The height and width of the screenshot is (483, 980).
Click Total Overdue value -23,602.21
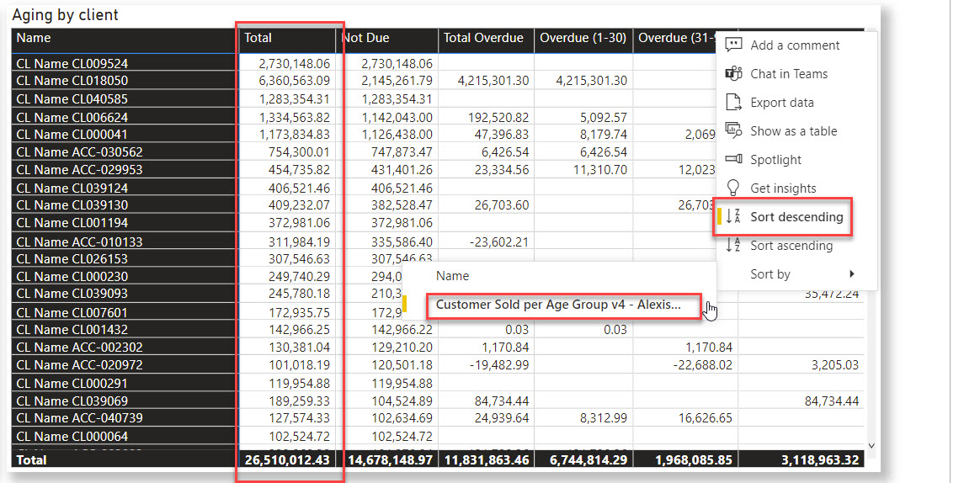[498, 241]
